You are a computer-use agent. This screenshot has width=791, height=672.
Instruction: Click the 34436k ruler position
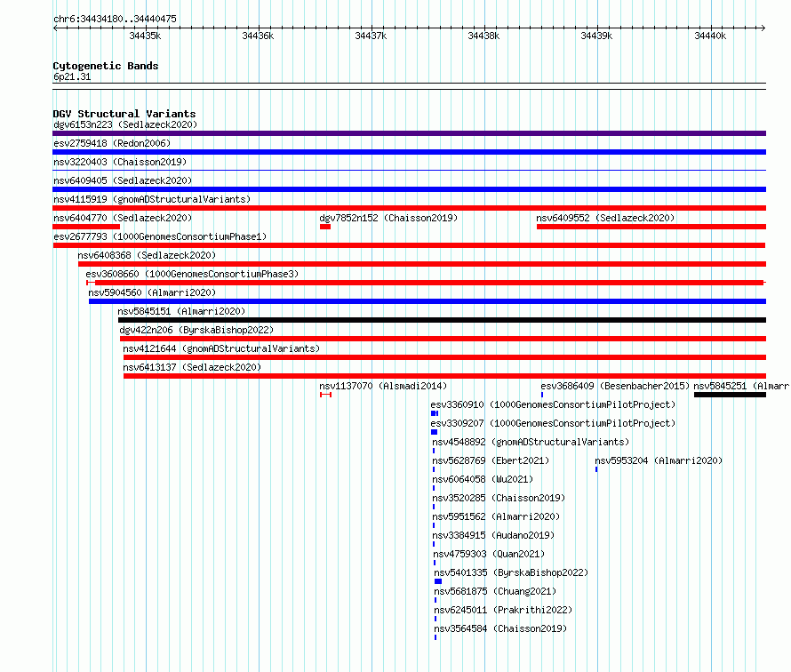pyautogui.click(x=258, y=36)
